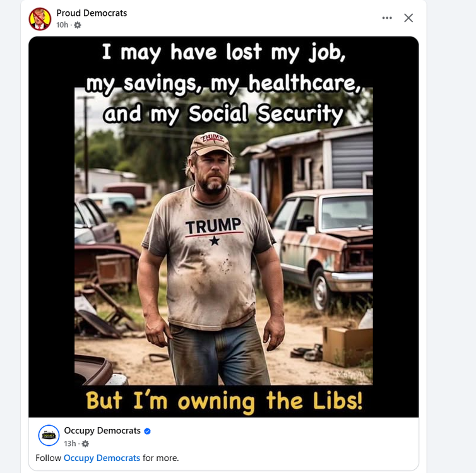Click the blue verified badge
Viewport: 476px width, 473px height.
[x=147, y=431]
